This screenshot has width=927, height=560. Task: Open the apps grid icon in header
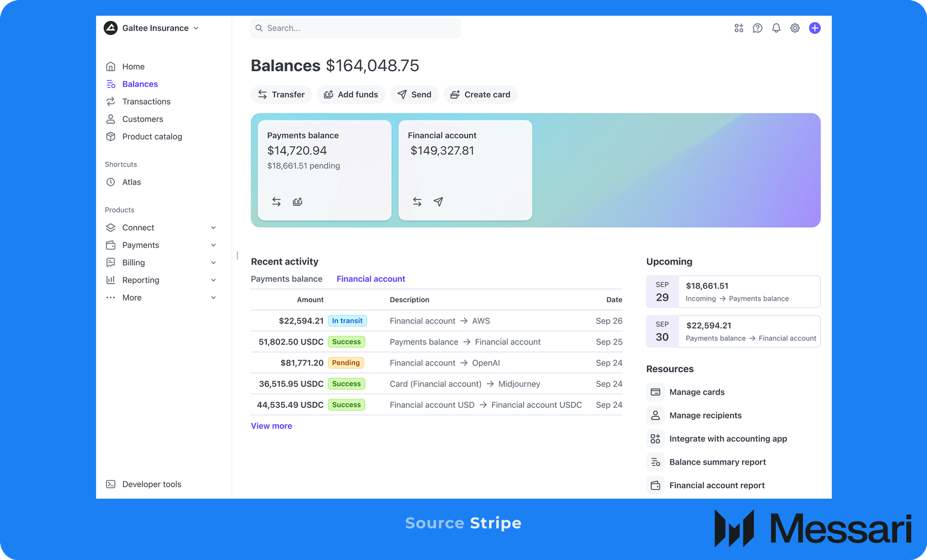pyautogui.click(x=739, y=28)
